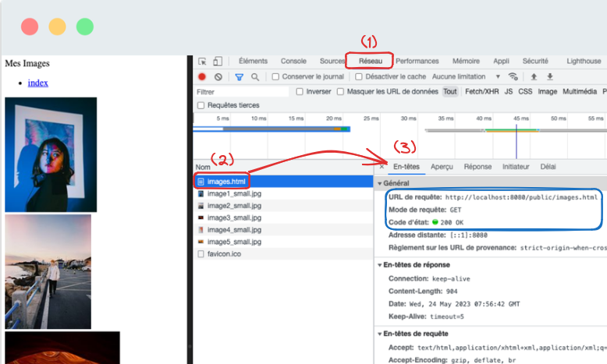Open network conditions wifi icon
Screen dimensions: 607x364
[513, 77]
